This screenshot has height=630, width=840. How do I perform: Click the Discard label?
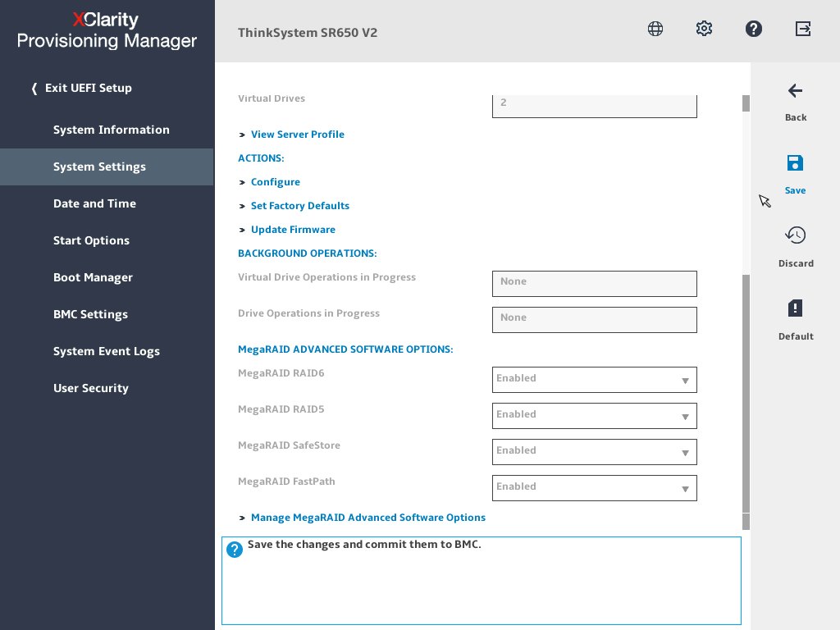tap(796, 263)
